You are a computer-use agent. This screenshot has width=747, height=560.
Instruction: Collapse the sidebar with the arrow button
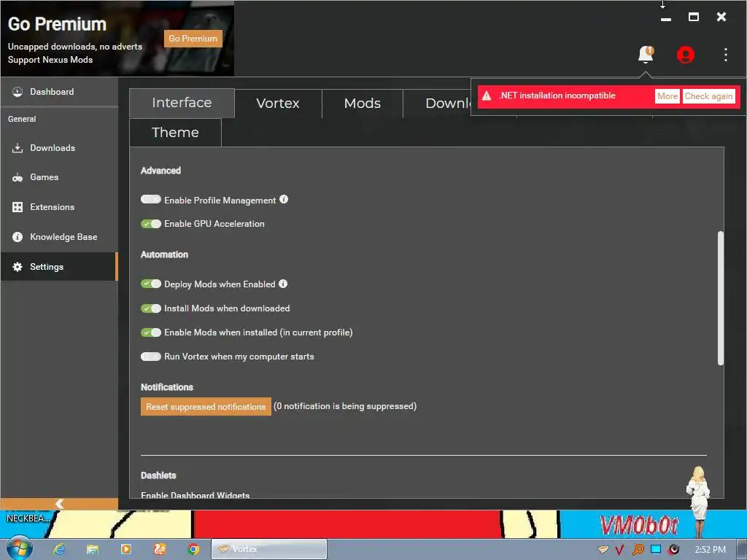tap(59, 504)
